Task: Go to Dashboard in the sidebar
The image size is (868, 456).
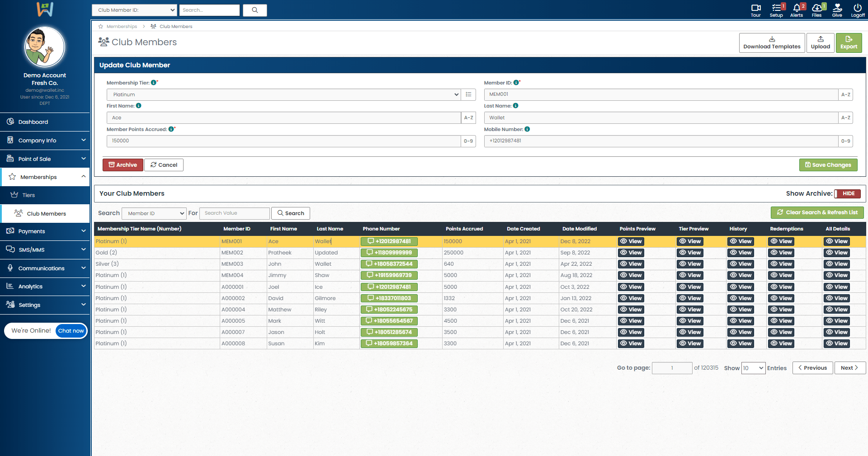Action: [33, 122]
